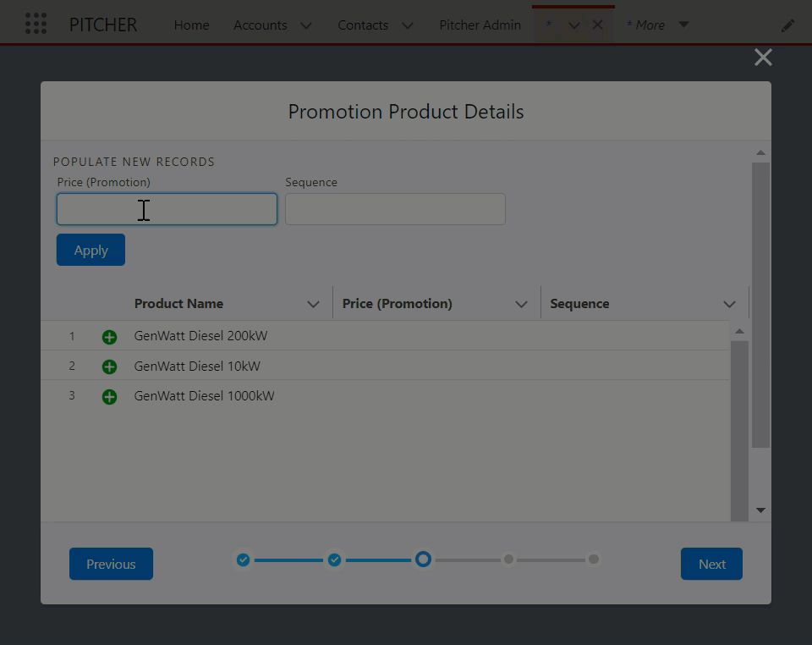
Task: Click first completed progress step indicator
Action: pos(243,560)
